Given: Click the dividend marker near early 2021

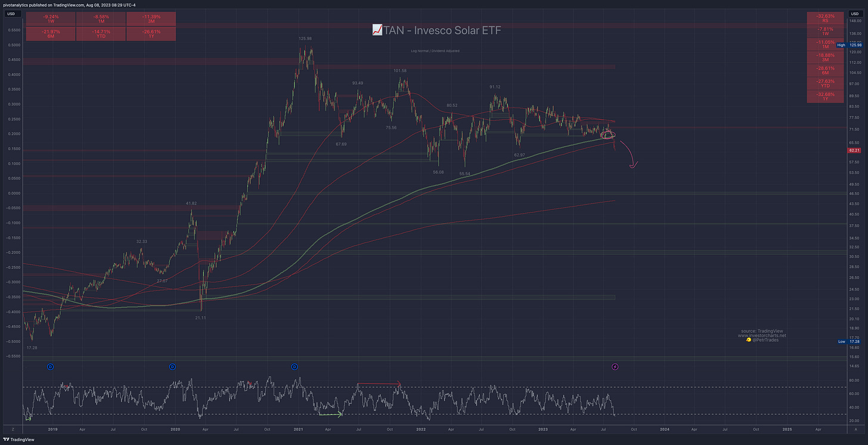Looking at the screenshot, I should [x=294, y=366].
